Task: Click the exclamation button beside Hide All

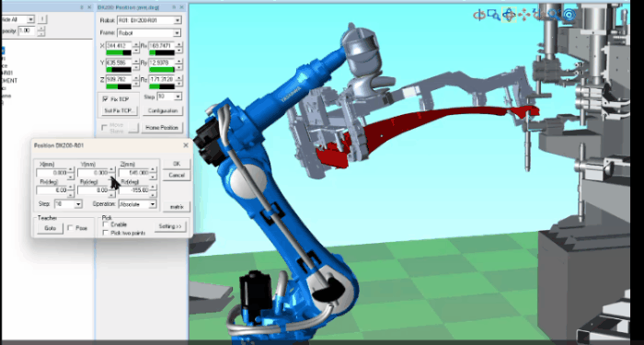Action: (42, 19)
